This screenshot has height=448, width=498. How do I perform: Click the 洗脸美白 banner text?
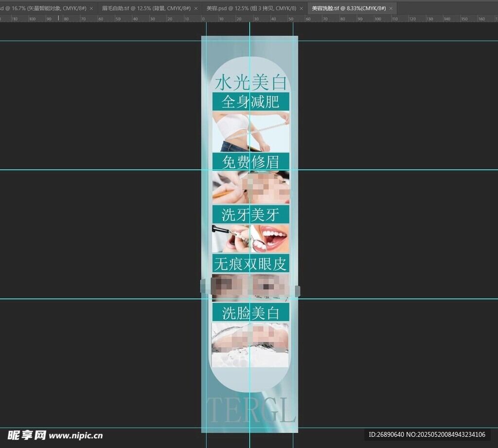pyautogui.click(x=250, y=313)
